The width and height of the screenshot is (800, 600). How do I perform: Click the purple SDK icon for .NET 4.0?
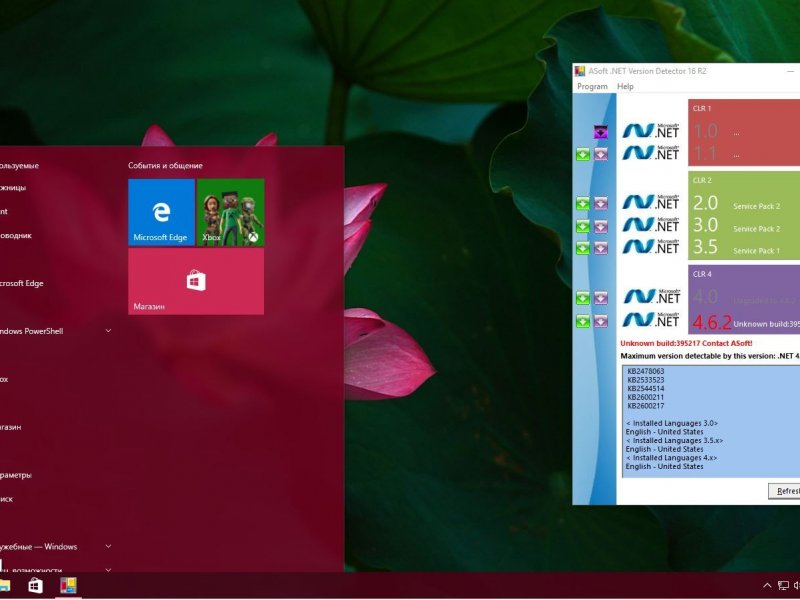tap(601, 298)
